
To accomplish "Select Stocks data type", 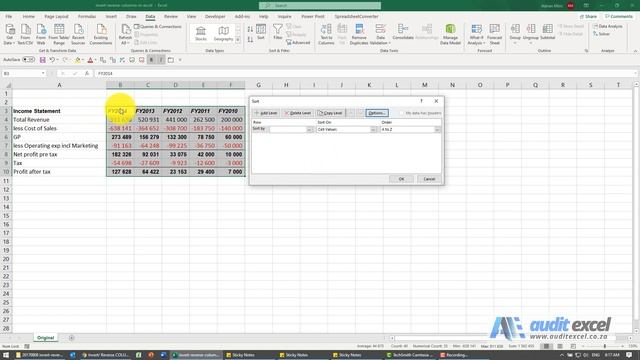I will 201,34.
